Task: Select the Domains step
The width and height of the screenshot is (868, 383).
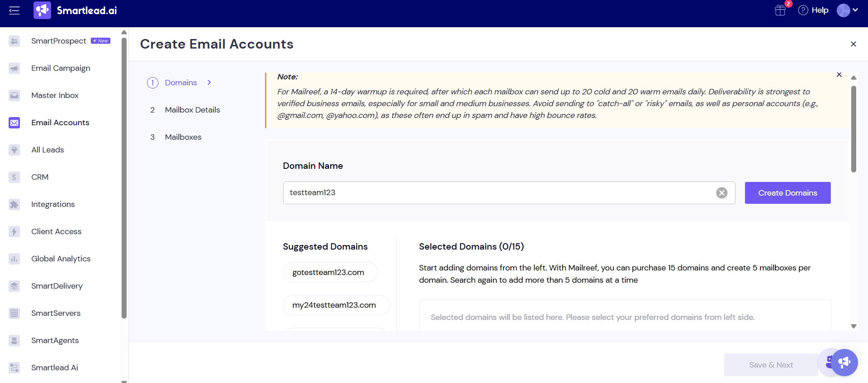Action: (x=181, y=83)
